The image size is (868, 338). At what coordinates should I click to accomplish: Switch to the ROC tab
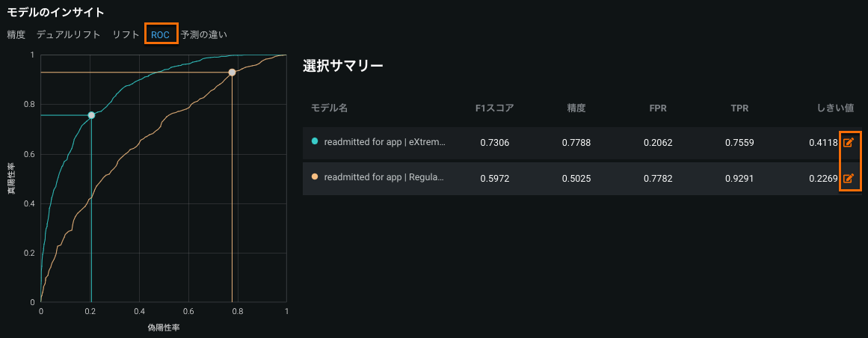160,34
